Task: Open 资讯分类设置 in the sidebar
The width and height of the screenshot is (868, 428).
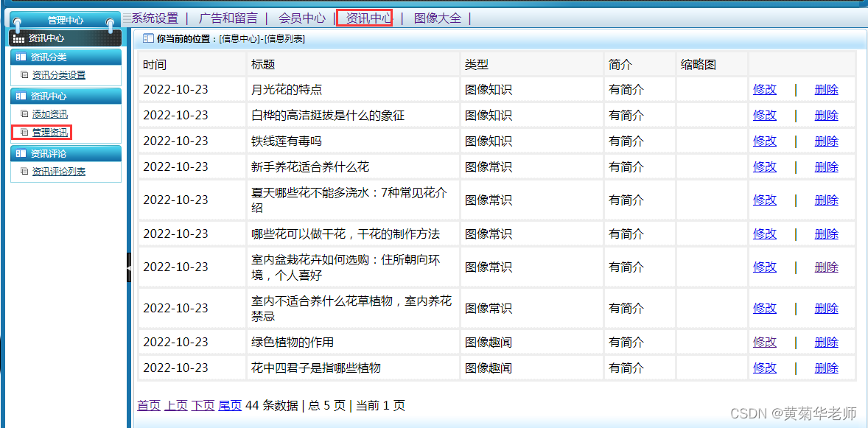Action: click(59, 74)
